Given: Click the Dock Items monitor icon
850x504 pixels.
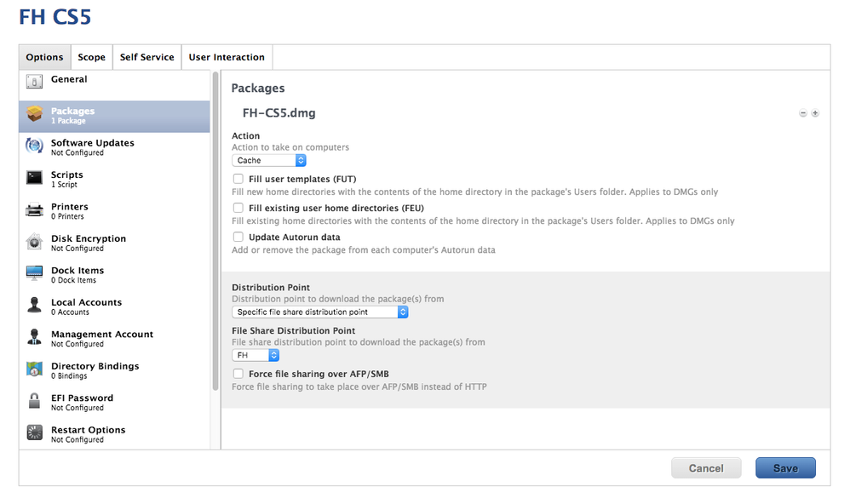Looking at the screenshot, I should pyautogui.click(x=34, y=273).
